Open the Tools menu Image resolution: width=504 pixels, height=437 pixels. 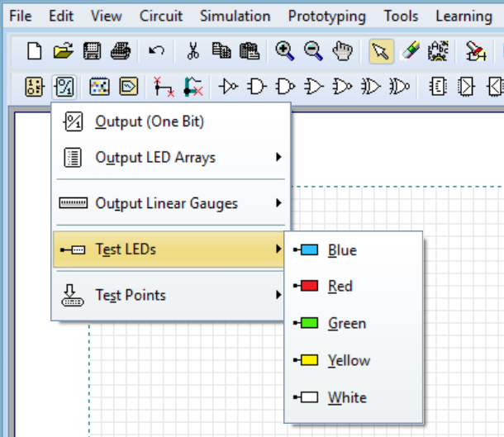(402, 16)
